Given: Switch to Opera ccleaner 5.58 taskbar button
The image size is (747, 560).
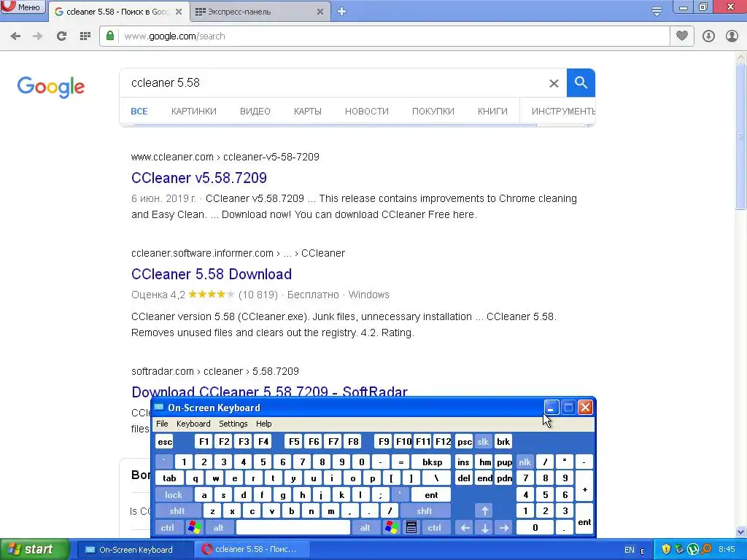Looking at the screenshot, I should [x=252, y=550].
